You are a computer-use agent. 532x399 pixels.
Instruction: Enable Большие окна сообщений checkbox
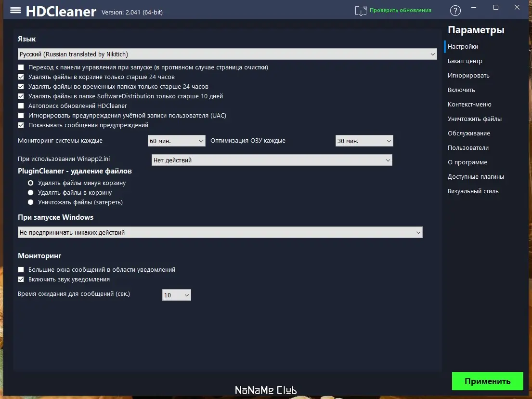(x=21, y=270)
